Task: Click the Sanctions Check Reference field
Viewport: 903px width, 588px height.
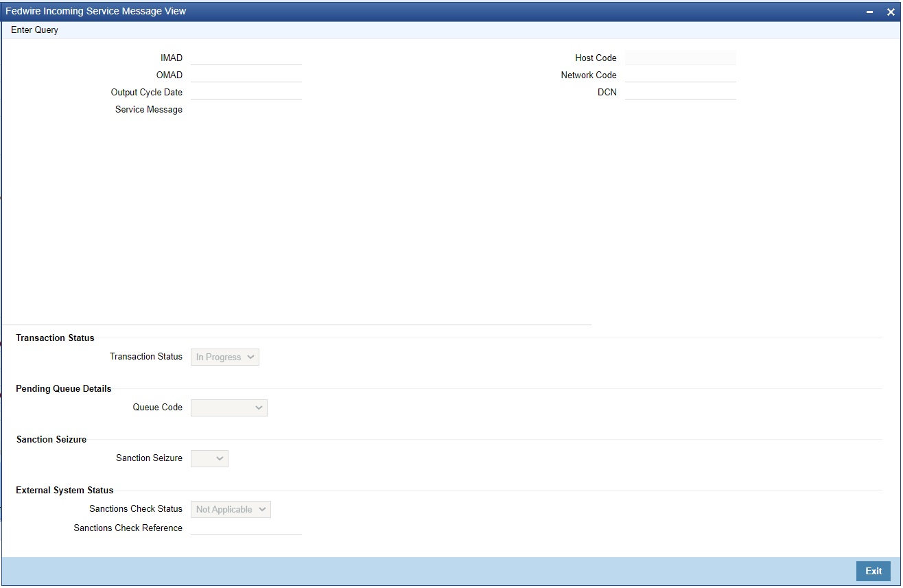Action: pos(246,528)
